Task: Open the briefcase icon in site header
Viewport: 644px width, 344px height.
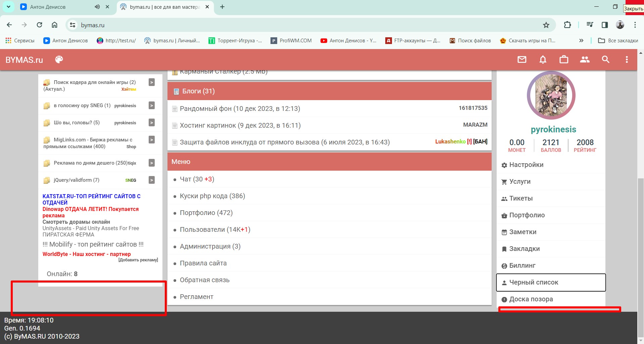Action: tap(564, 60)
